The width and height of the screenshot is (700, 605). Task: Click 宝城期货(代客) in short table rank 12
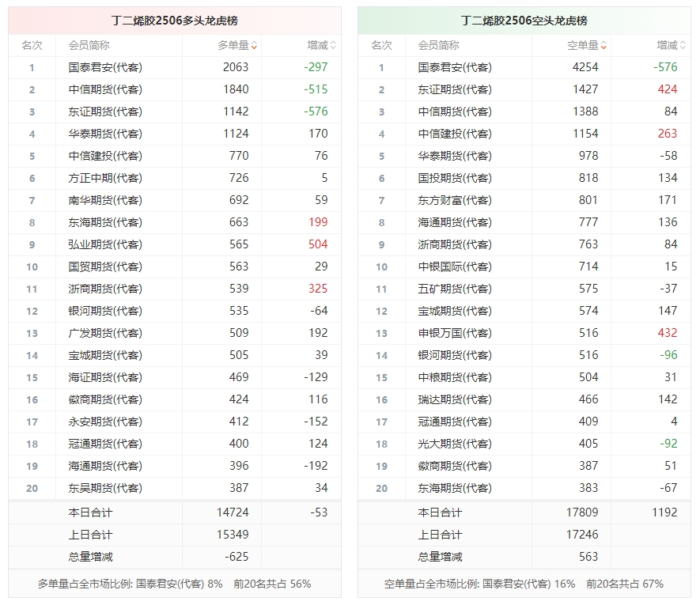pos(455,311)
